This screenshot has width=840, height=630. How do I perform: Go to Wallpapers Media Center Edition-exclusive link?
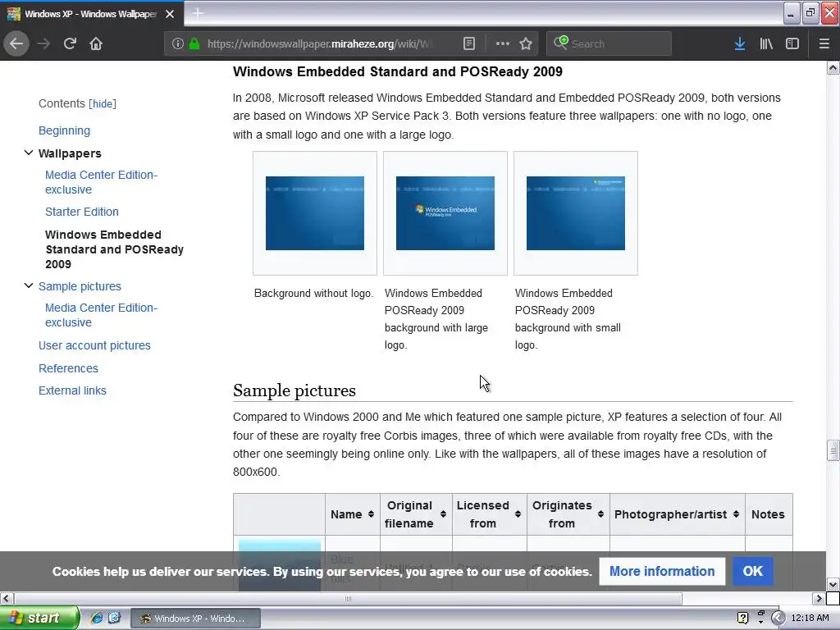[101, 182]
